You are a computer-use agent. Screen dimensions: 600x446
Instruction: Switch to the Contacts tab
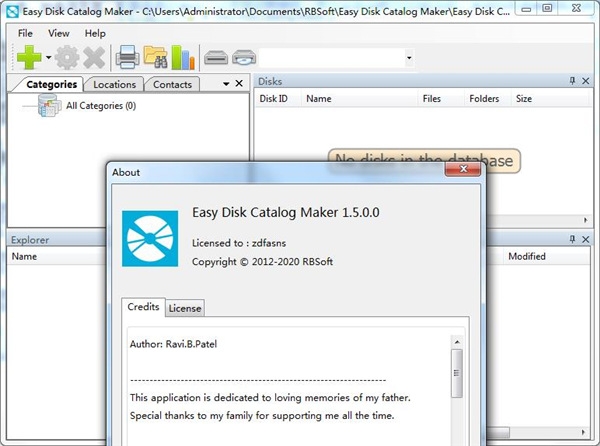click(x=172, y=85)
